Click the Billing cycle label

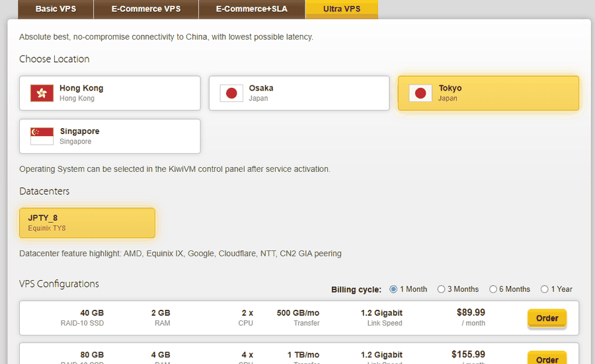pyautogui.click(x=356, y=290)
